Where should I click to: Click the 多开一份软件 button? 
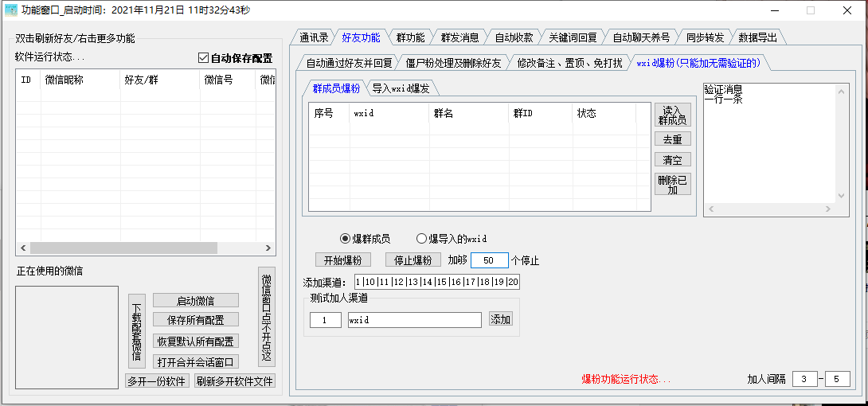tap(157, 381)
